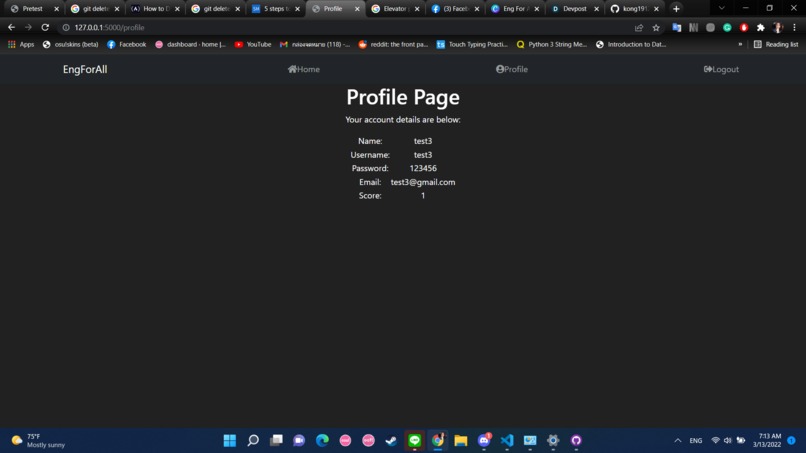Image resolution: width=806 pixels, height=453 pixels.
Task: Open the notification center badge
Action: coord(792,441)
